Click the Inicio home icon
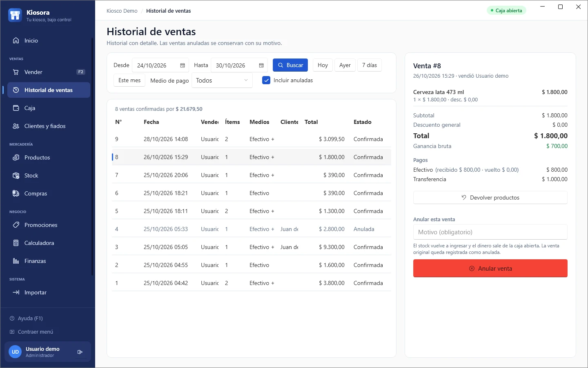Screen dimensions: 588x368 click(x=16, y=40)
